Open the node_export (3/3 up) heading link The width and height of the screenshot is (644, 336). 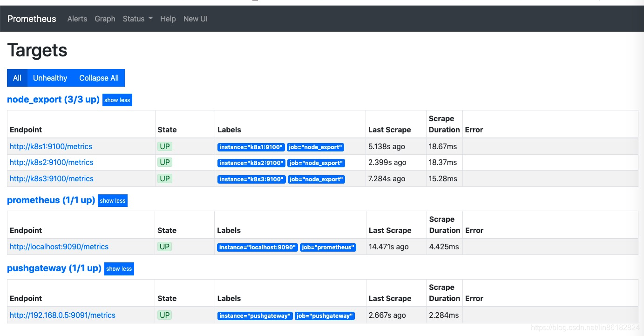[54, 99]
